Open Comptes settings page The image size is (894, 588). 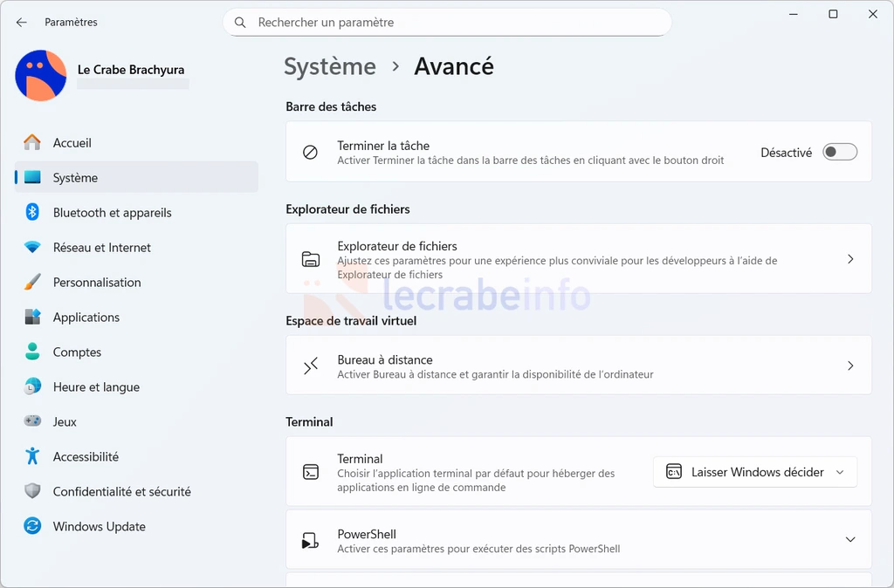coord(136,352)
